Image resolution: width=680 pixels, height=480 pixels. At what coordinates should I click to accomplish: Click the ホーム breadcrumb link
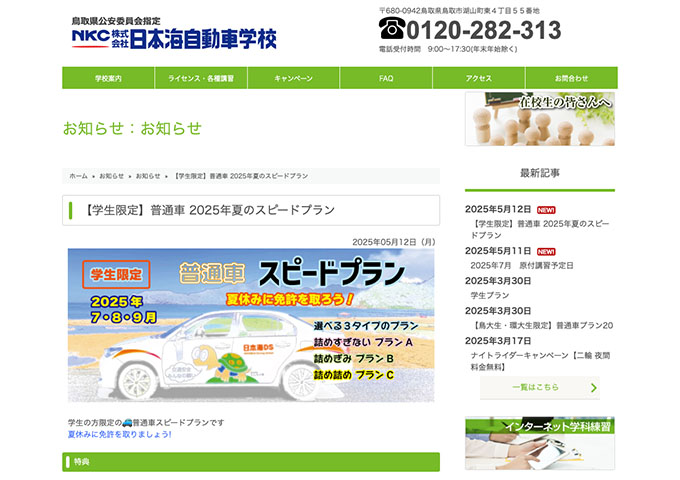[78, 176]
